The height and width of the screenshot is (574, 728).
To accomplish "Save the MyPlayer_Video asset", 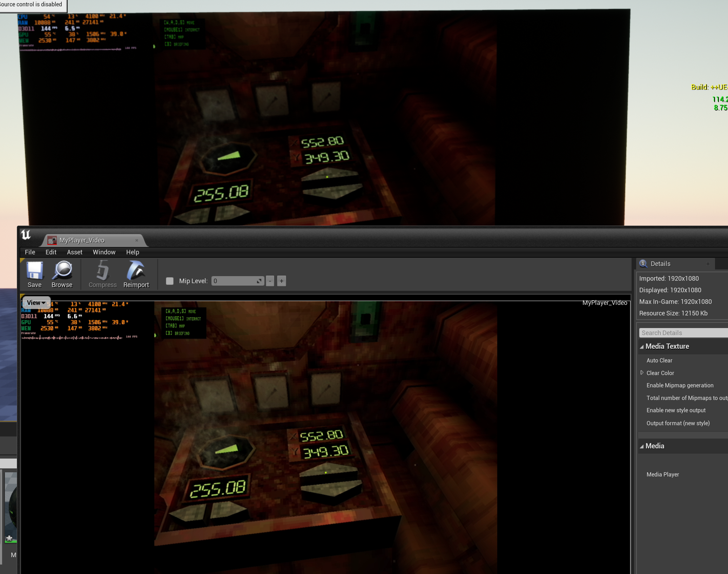I will pyautogui.click(x=34, y=275).
